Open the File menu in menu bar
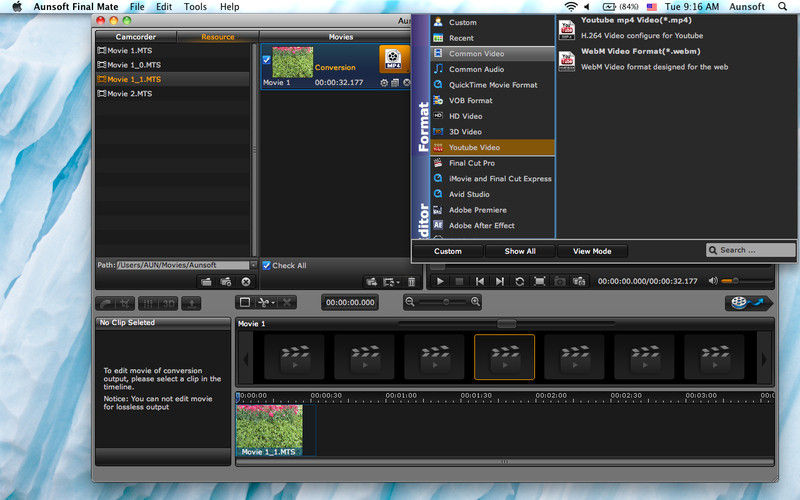800x500 pixels. tap(137, 7)
